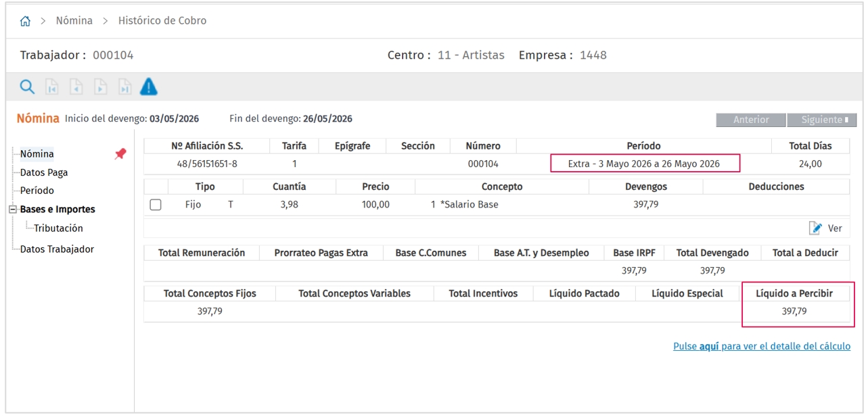Collapse the Bases e Importes tree node

click(x=12, y=210)
